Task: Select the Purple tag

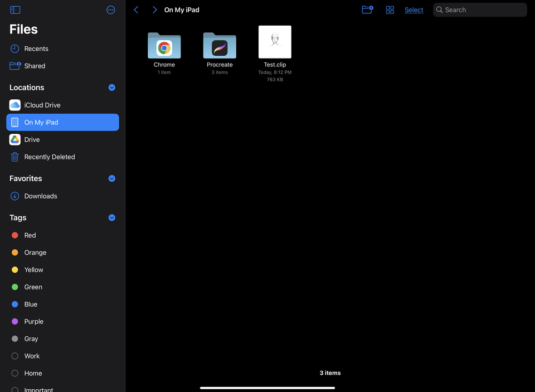Action: 33,321
